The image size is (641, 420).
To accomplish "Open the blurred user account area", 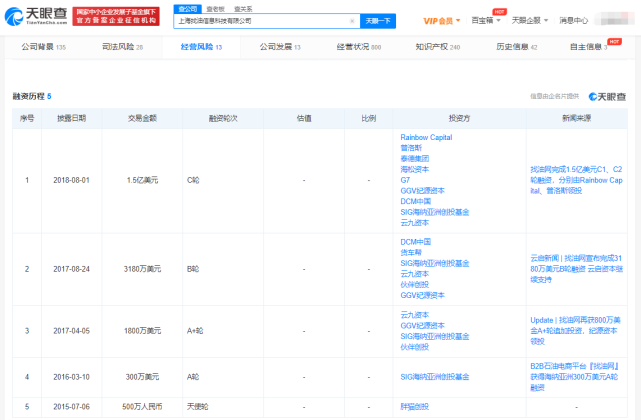I will (x=614, y=19).
